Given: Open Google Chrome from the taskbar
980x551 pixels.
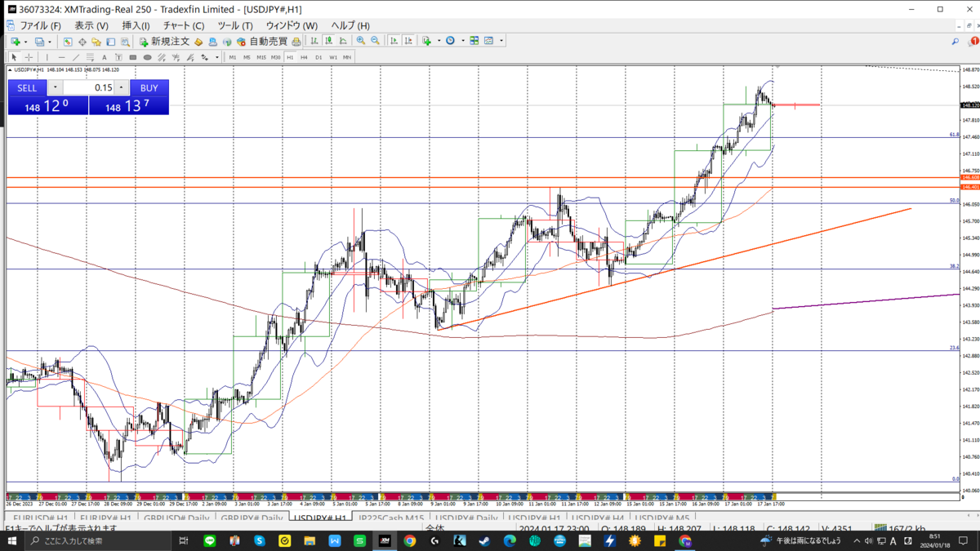Looking at the screenshot, I should [x=409, y=540].
